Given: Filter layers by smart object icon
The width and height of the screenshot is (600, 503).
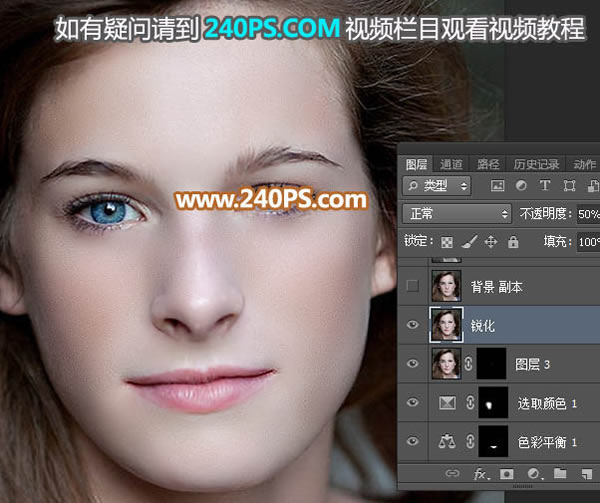Looking at the screenshot, I should tap(593, 186).
